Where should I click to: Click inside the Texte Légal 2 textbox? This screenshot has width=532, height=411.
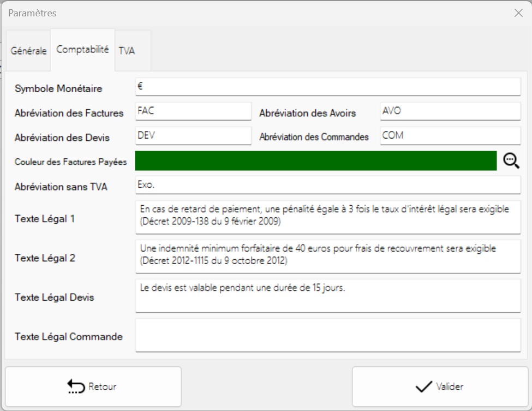[327, 256]
